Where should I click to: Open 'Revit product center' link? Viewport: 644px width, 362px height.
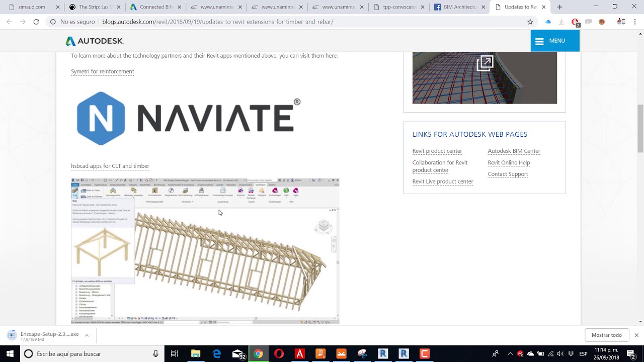437,151
